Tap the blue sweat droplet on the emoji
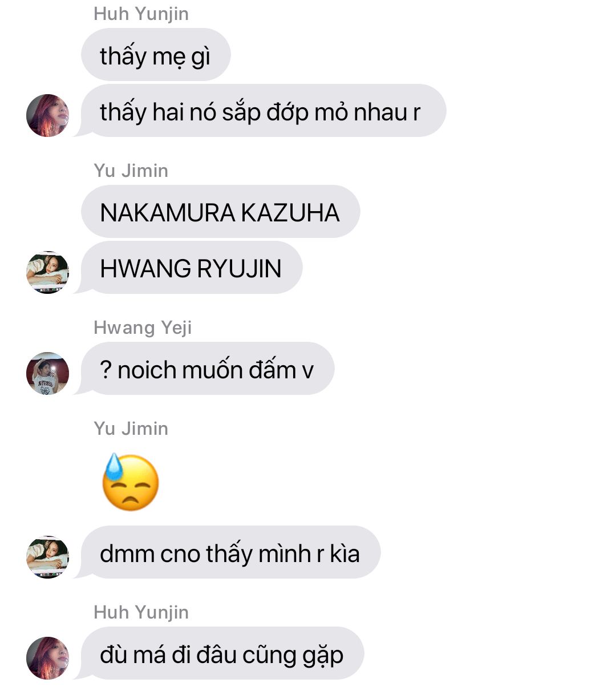Screen dimensions: 616x699 click(113, 467)
